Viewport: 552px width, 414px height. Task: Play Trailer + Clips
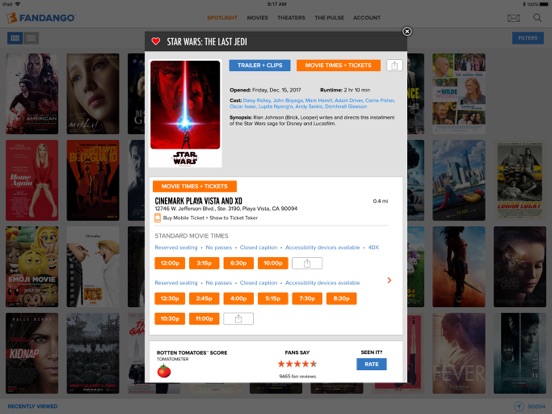[x=260, y=65]
